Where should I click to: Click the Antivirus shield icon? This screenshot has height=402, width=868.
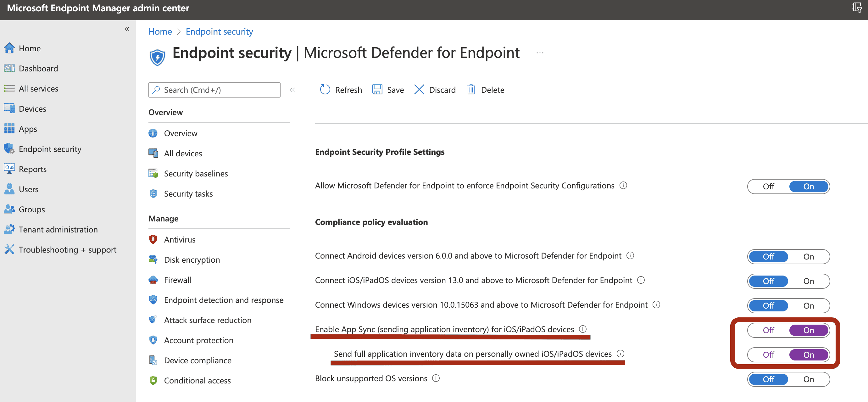coord(153,239)
